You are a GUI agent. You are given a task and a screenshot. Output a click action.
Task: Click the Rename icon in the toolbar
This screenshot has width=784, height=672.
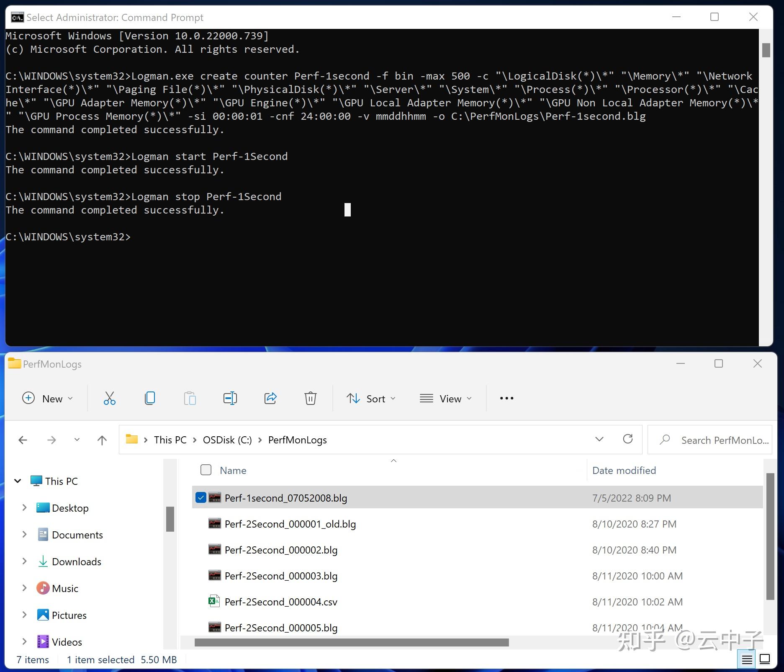[x=230, y=398]
